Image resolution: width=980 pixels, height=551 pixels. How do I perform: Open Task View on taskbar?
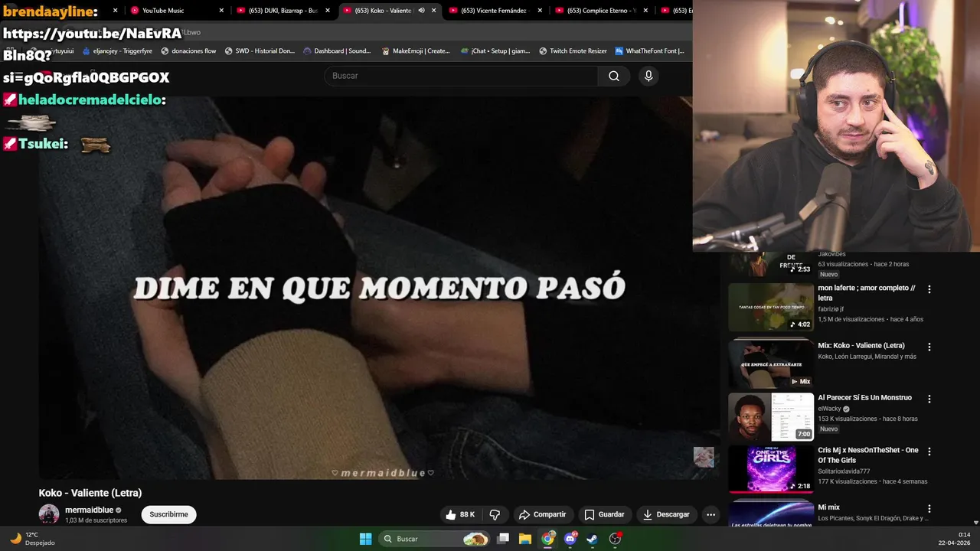[x=503, y=539]
